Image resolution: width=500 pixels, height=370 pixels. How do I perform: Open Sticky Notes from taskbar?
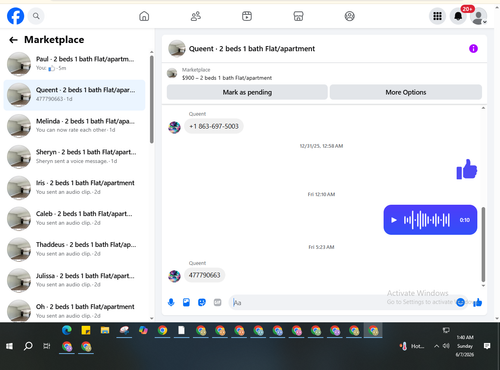86,330
